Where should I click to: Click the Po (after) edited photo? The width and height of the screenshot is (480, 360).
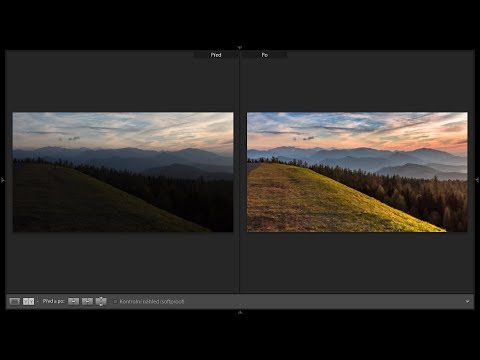point(357,172)
